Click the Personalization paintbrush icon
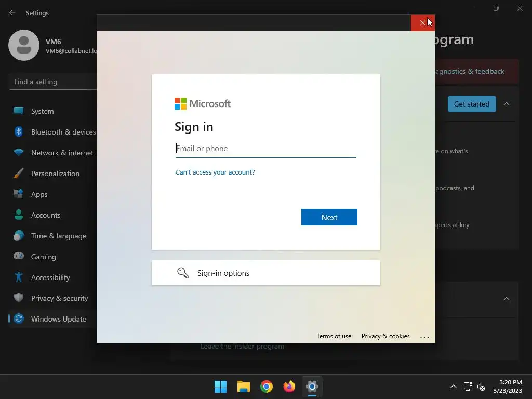 [x=19, y=173]
